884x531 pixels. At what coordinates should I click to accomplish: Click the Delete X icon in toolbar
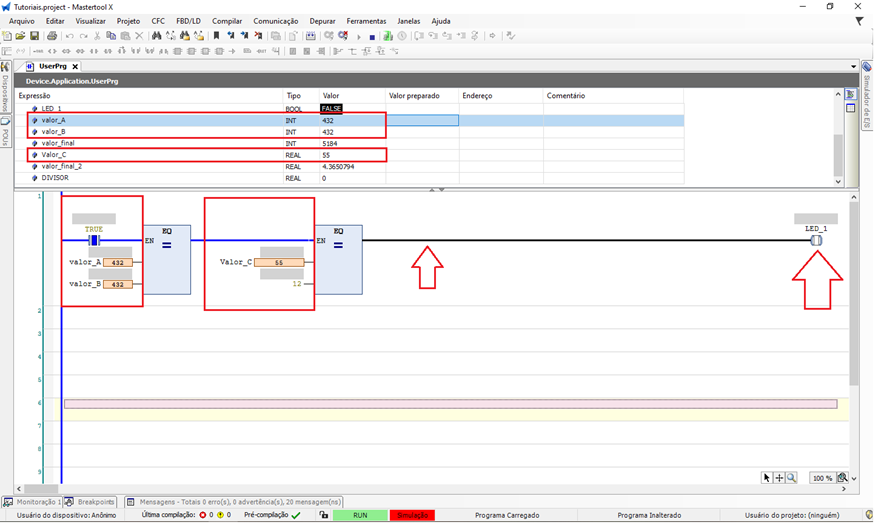coord(139,36)
